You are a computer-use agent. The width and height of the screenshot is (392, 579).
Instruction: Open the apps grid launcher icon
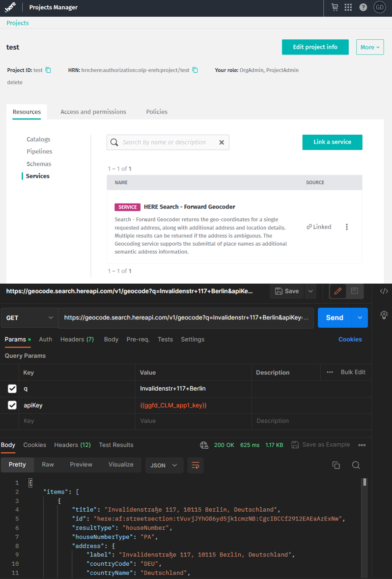[x=348, y=7]
